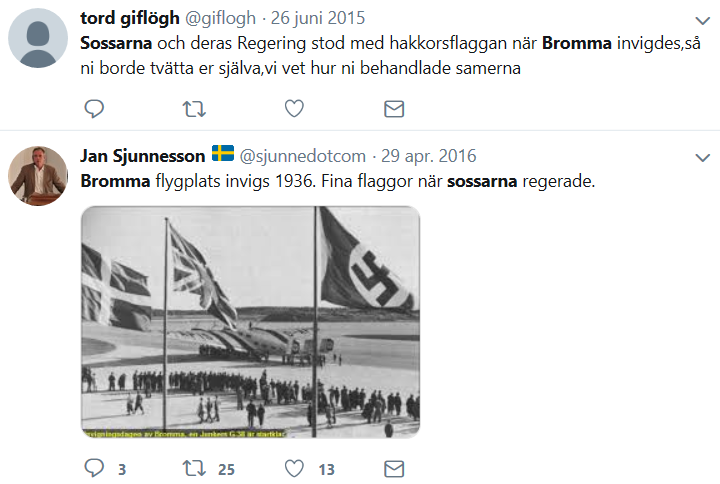This screenshot has height=484, width=720.
Task: Open Jan Sjunnesson's profile name
Action: pos(143,156)
